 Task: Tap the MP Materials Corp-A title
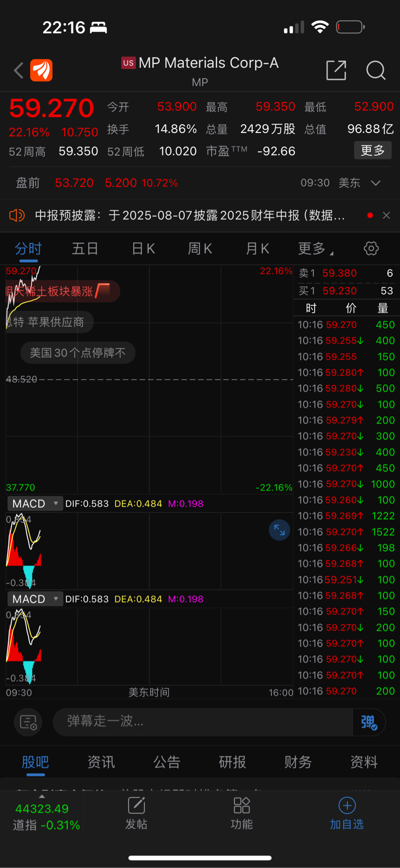(x=208, y=63)
